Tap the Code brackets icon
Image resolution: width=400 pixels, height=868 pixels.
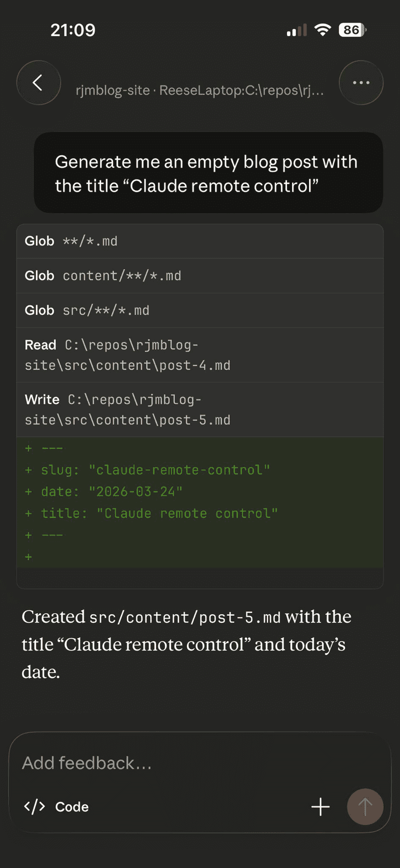coord(34,806)
